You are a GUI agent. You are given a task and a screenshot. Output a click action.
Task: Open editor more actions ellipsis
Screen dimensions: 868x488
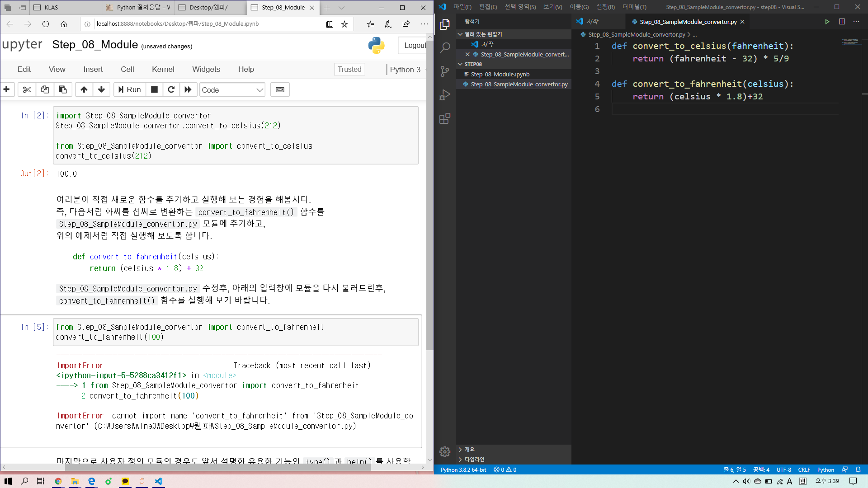coord(856,22)
